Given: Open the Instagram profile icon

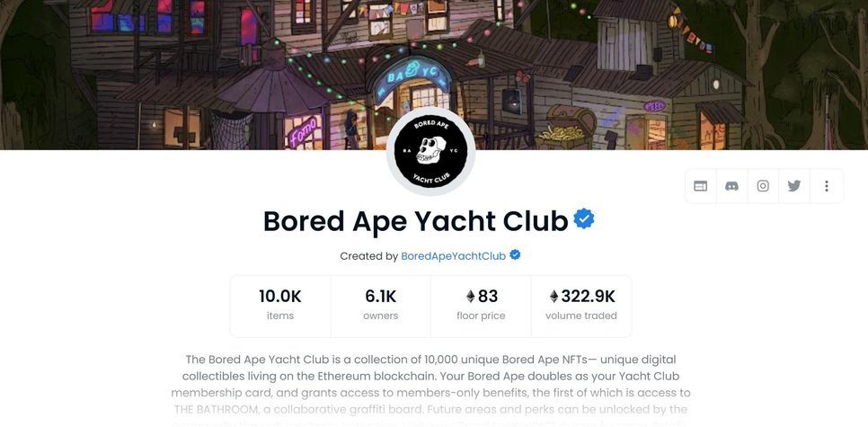Looking at the screenshot, I should 763,186.
